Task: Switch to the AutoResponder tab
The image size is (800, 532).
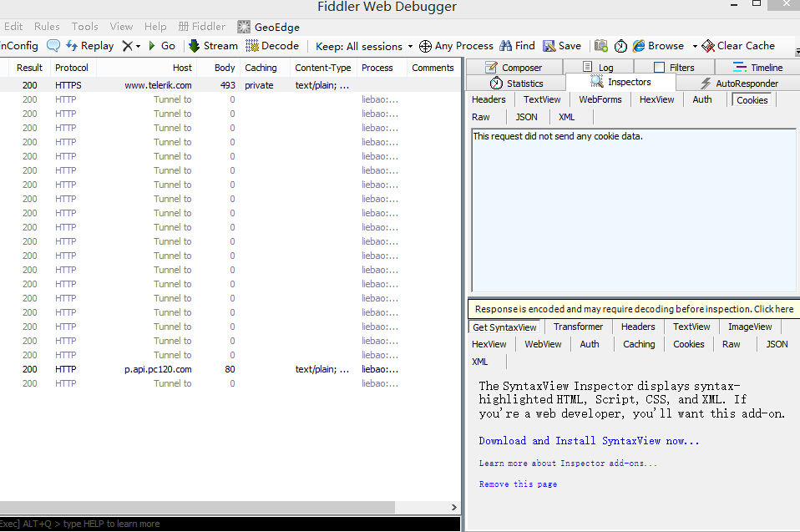Action: pyautogui.click(x=739, y=84)
